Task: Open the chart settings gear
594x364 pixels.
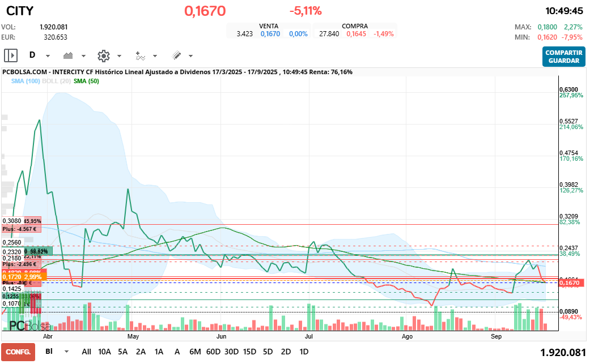Action: click(x=103, y=55)
